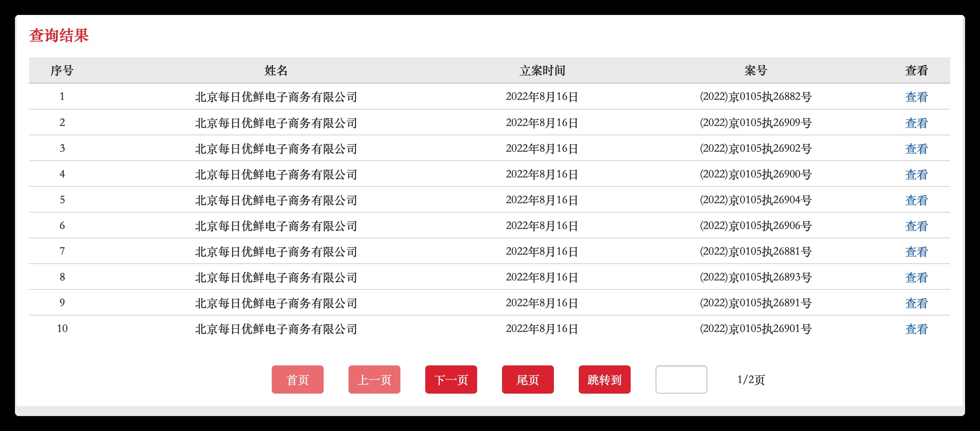The width and height of the screenshot is (980, 431).
Task: Jump to last page with 尾页
Action: (x=528, y=380)
